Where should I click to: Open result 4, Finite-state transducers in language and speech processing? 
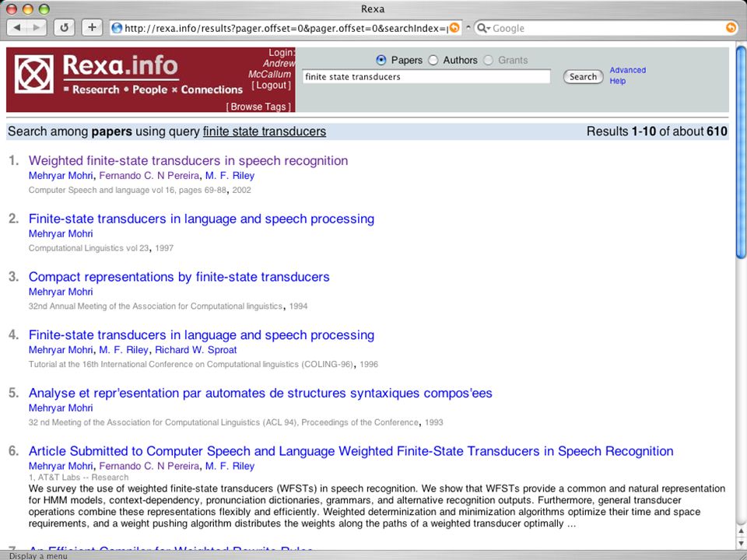202,334
